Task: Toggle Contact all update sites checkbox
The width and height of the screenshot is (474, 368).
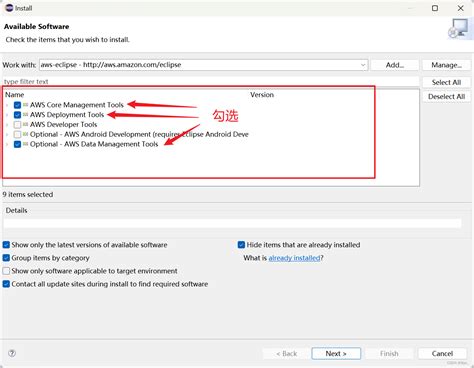Action: [x=6, y=284]
